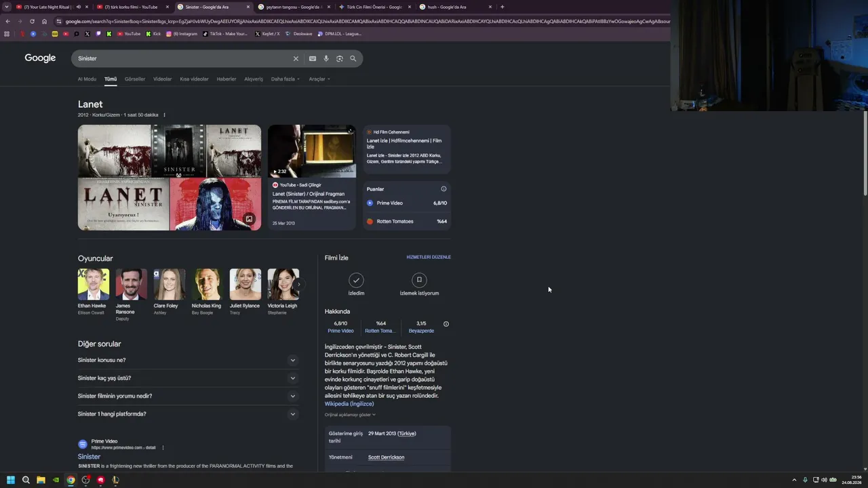Open options menu for Prime Video result
The image size is (868, 488).
(163, 448)
